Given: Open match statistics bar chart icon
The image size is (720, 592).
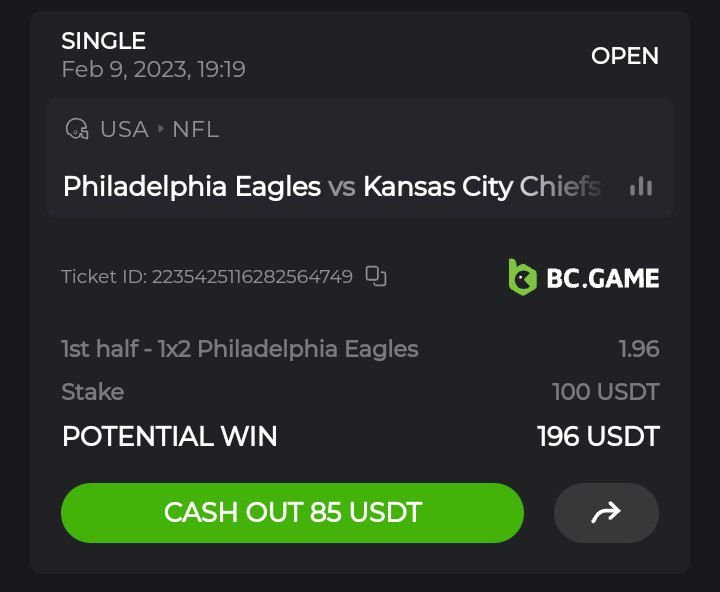Looking at the screenshot, I should pos(641,186).
